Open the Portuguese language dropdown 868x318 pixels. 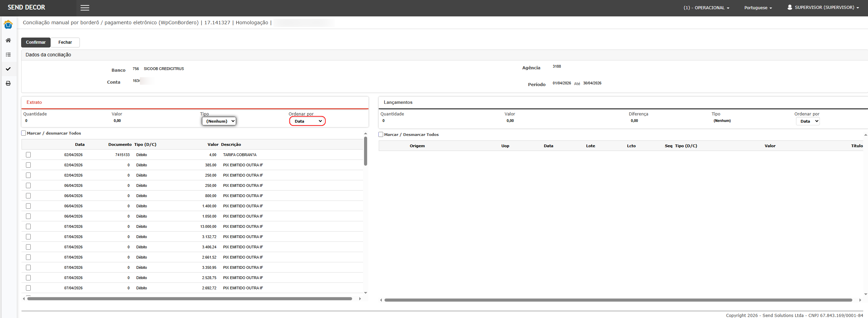point(758,8)
